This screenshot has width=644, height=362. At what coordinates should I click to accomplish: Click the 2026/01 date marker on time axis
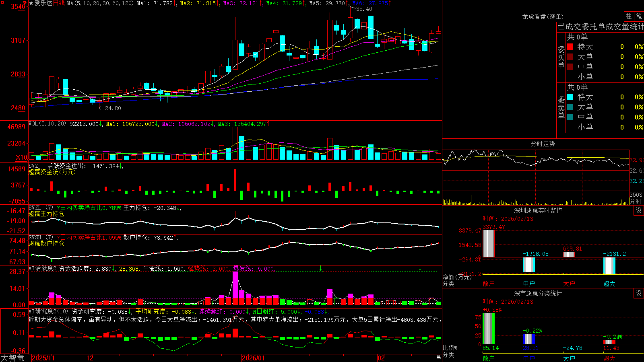[x=254, y=358]
